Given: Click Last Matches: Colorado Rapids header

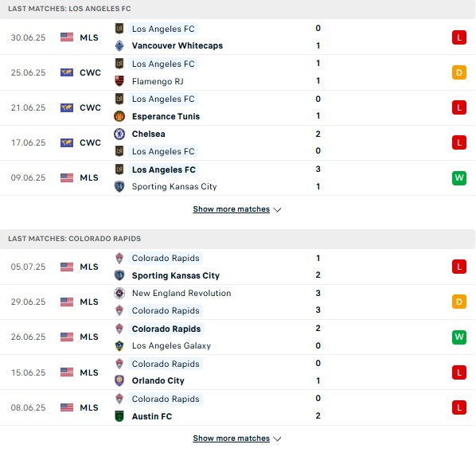Looking at the screenshot, I should (x=74, y=239).
